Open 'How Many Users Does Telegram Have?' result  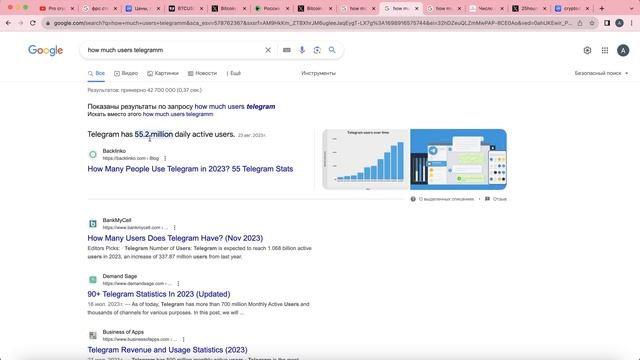175,238
